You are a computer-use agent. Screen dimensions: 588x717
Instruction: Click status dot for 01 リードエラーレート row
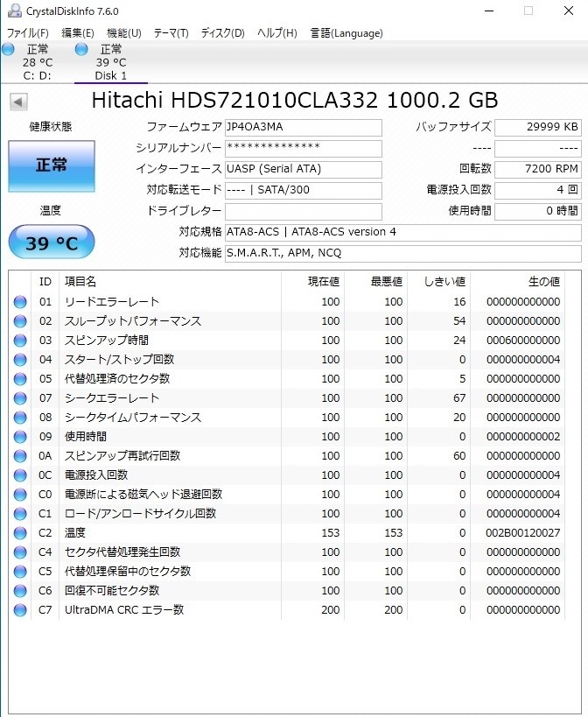[20, 302]
